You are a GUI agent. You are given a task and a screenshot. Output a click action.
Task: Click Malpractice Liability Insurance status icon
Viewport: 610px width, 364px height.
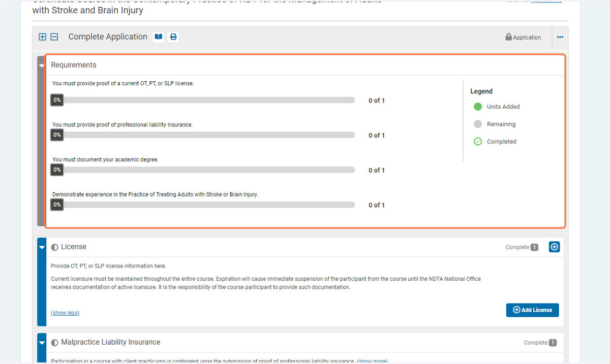coord(55,343)
